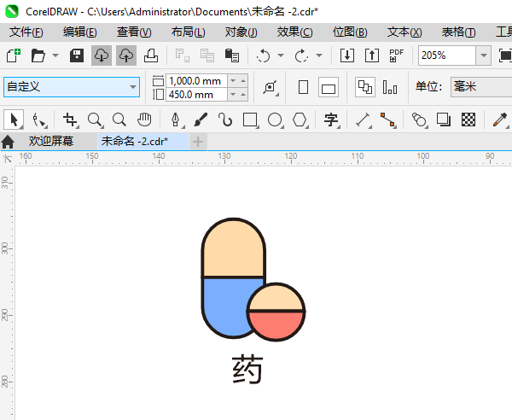Viewport: 512px width, 420px height.
Task: Click the Copy icon
Action: coord(207,55)
